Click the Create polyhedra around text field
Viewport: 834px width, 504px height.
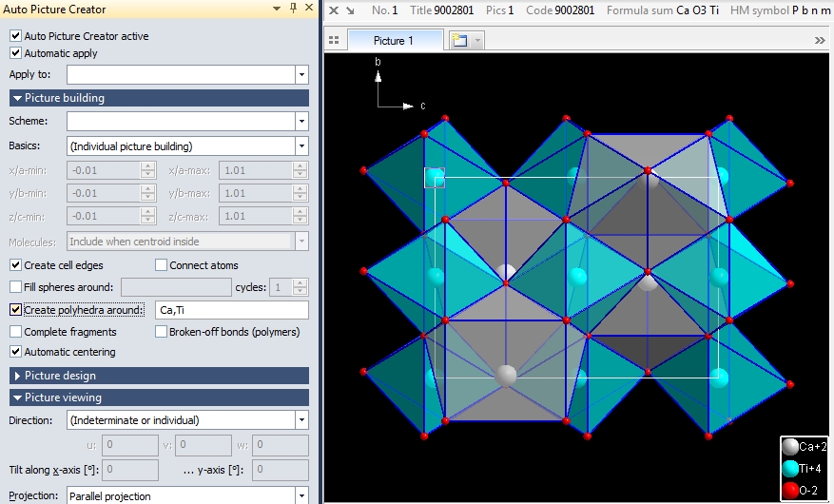pos(232,310)
